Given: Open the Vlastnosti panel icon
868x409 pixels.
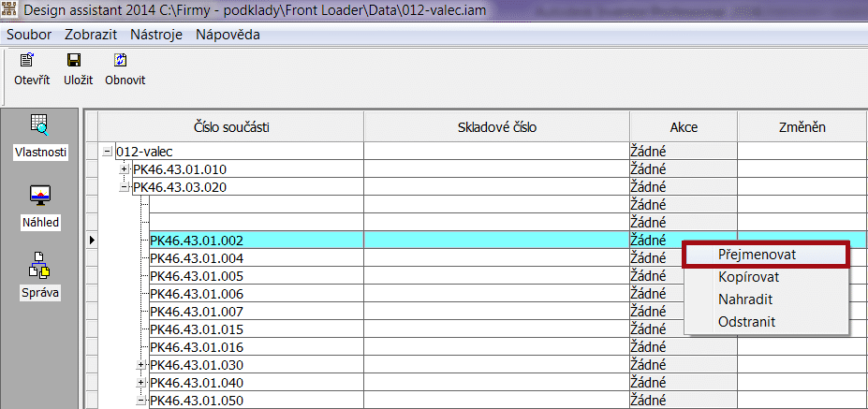Looking at the screenshot, I should pos(40,124).
